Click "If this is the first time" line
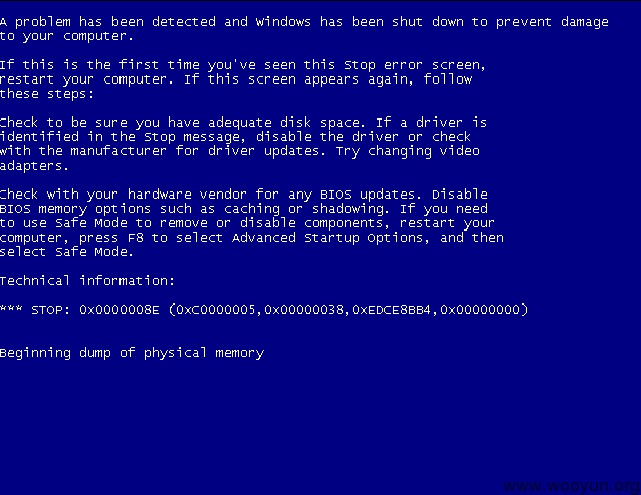Viewport: 641px width, 495px height. click(x=243, y=65)
